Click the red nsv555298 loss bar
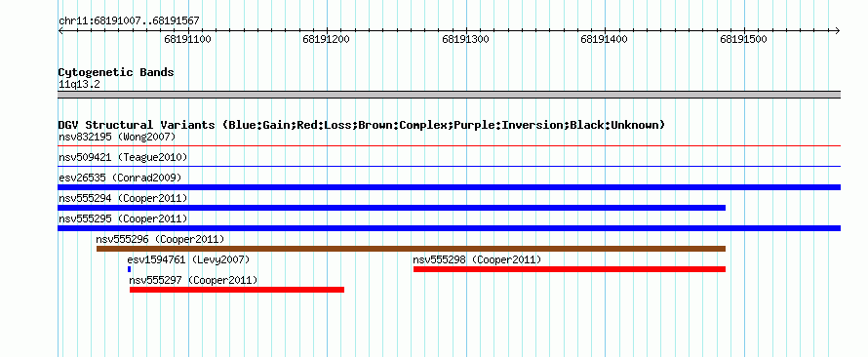The image size is (868, 357). click(569, 269)
